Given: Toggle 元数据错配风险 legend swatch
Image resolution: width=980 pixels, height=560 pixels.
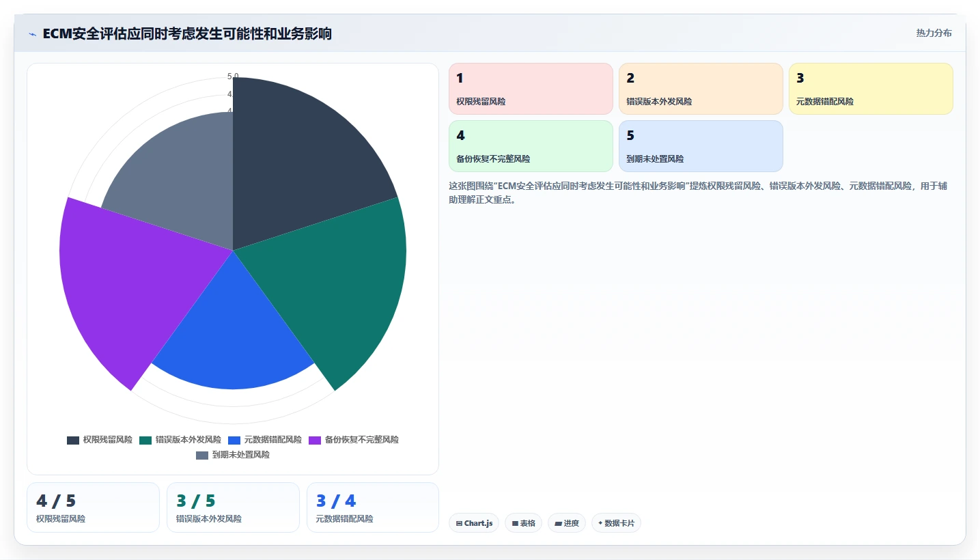Looking at the screenshot, I should (234, 440).
